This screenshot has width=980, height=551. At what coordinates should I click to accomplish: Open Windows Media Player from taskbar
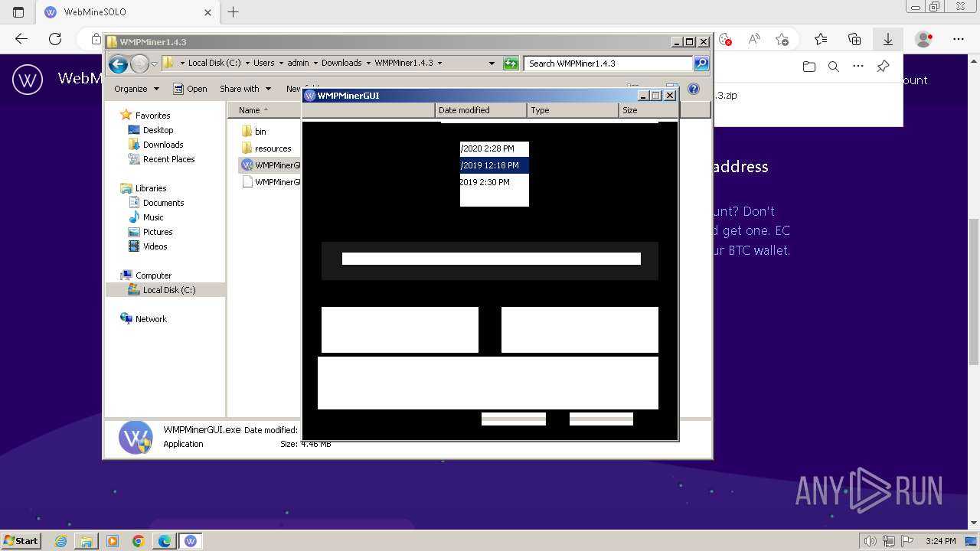113,541
